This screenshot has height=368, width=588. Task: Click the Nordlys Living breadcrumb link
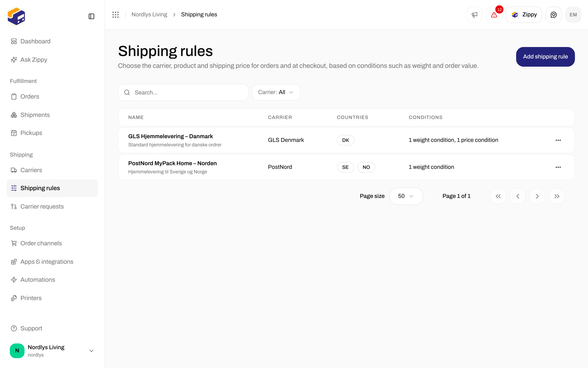tap(149, 15)
